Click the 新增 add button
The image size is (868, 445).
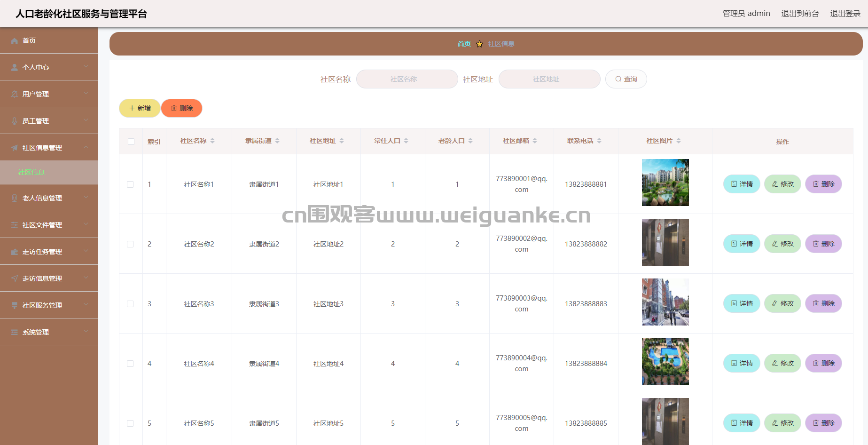point(140,108)
